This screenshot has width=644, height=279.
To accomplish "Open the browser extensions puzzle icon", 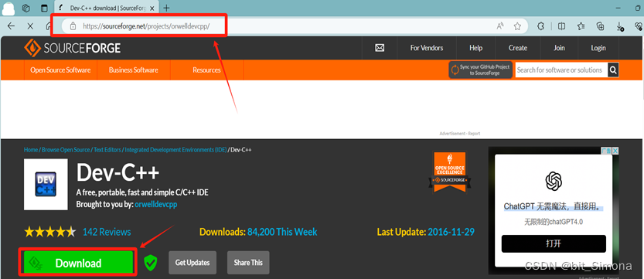I will click(541, 26).
